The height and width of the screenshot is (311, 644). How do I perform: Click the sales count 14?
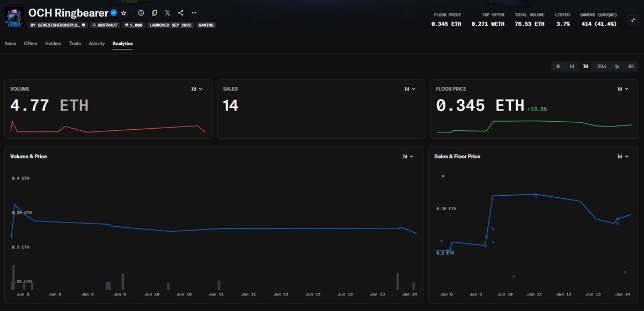231,105
